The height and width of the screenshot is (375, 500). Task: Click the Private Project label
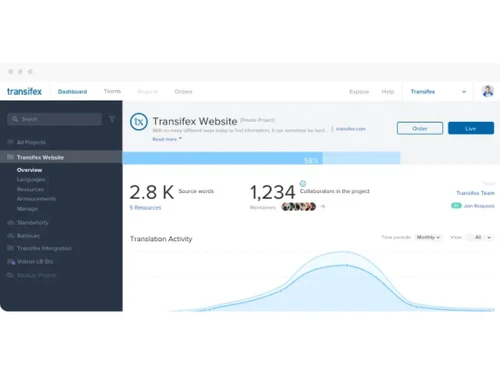tap(258, 120)
